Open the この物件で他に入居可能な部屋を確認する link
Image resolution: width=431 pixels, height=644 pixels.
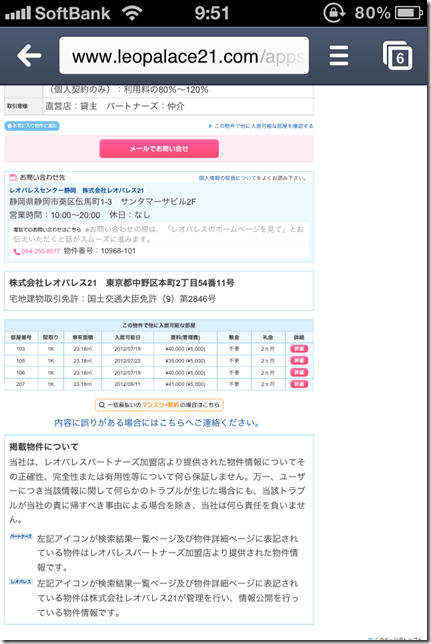pos(261,126)
